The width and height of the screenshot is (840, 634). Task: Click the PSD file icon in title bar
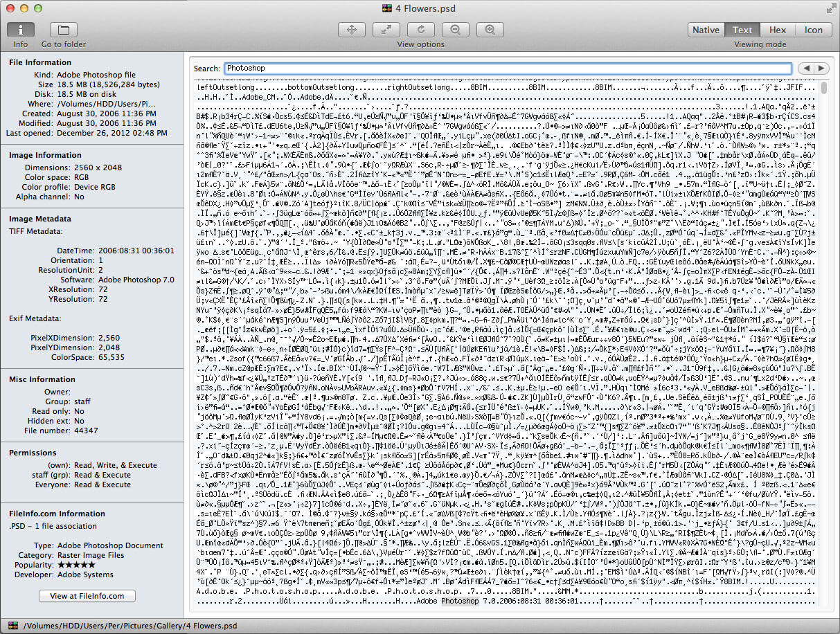pyautogui.click(x=388, y=8)
